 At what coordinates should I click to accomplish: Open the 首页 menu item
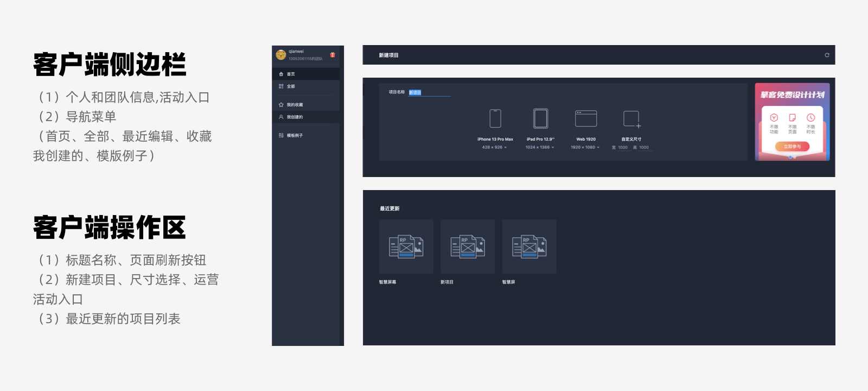[x=306, y=74]
